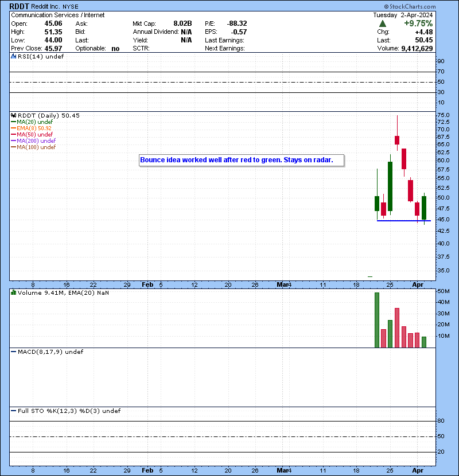459x476 pixels.
Task: Click the RDDT (Daily) 50.45 label
Action: click(49, 116)
